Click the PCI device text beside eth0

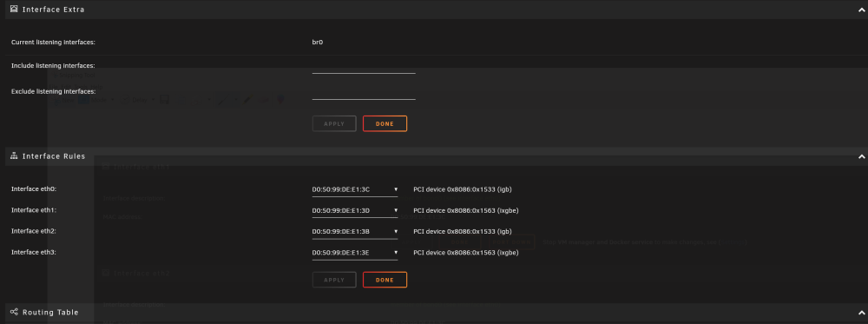[463, 189]
